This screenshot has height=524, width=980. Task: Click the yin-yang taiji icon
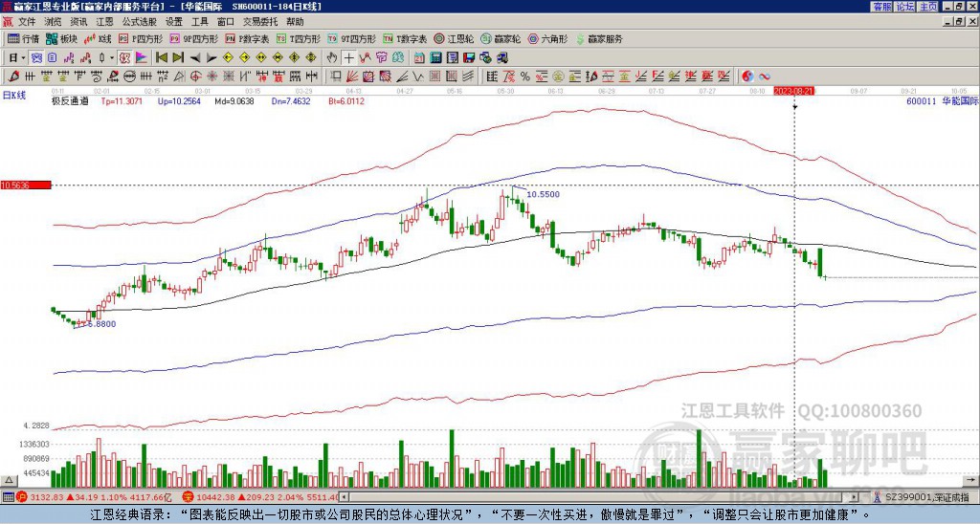tap(747, 76)
